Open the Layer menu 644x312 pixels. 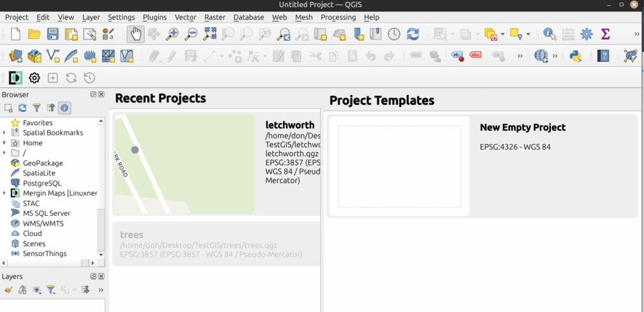(x=91, y=17)
